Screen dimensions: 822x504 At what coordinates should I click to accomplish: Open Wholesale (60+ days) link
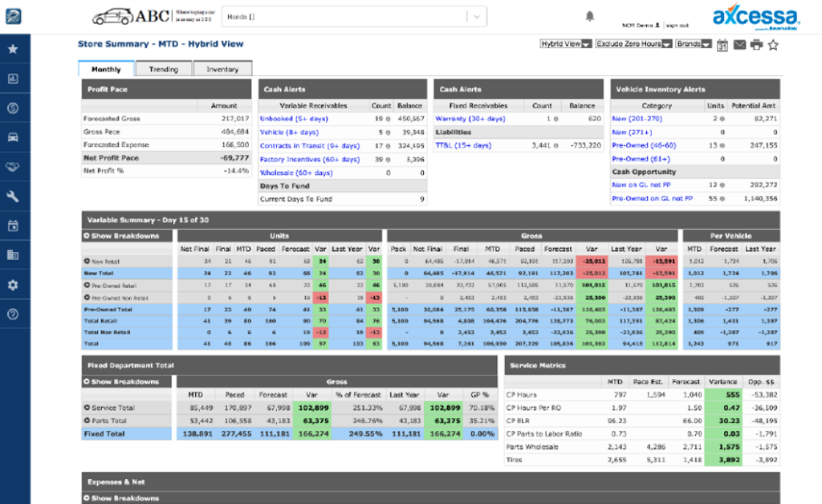pos(296,173)
